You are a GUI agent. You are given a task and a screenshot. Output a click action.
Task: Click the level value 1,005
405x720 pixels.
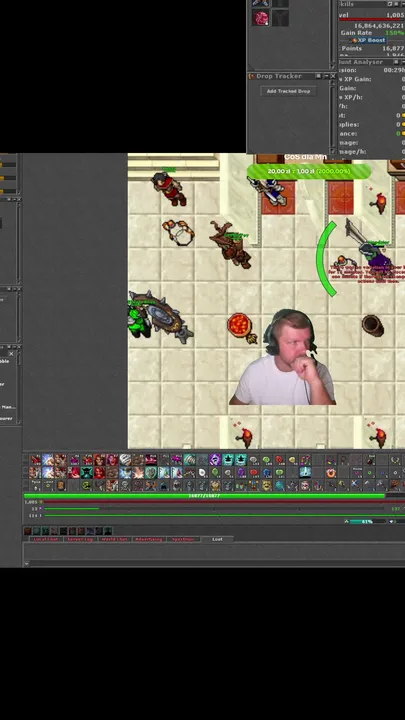(x=395, y=15)
